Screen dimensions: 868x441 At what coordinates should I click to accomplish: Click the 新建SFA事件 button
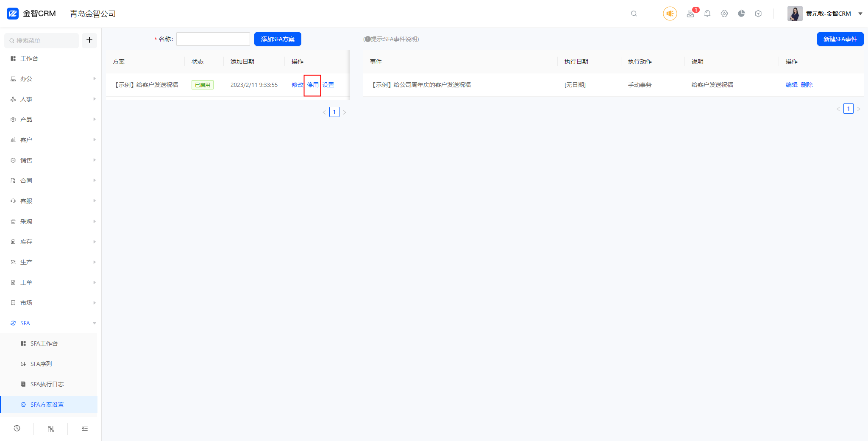[840, 39]
